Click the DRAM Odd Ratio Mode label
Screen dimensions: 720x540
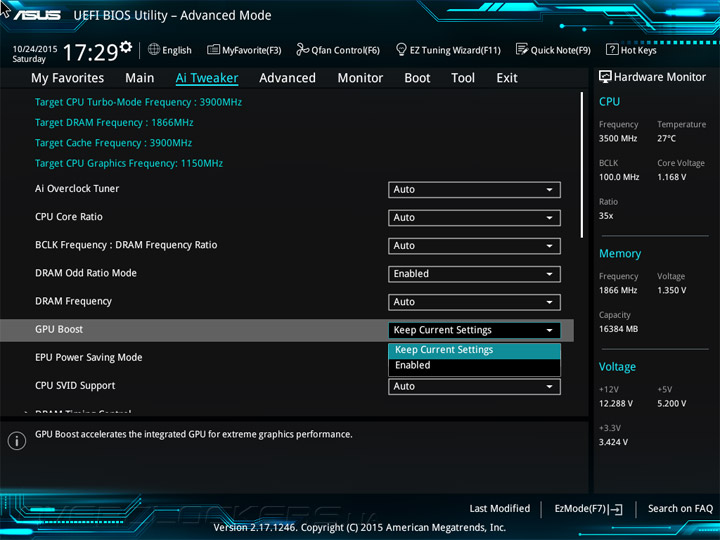point(85,273)
